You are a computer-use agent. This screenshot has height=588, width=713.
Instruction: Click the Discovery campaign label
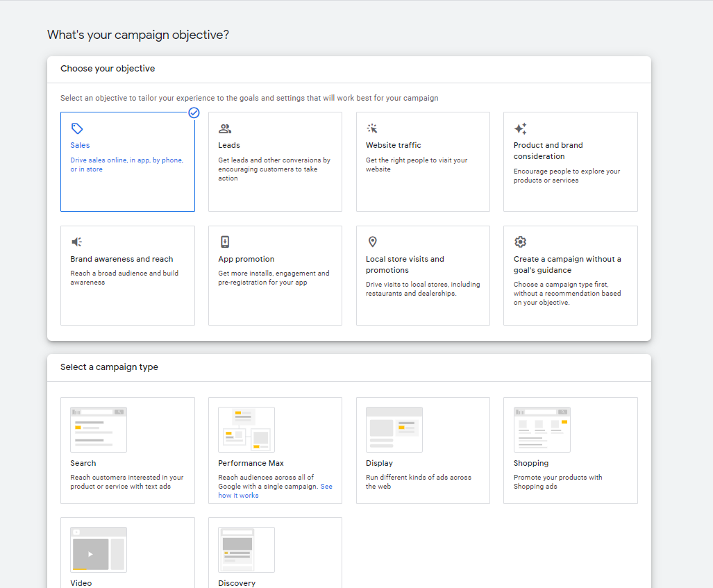[237, 583]
